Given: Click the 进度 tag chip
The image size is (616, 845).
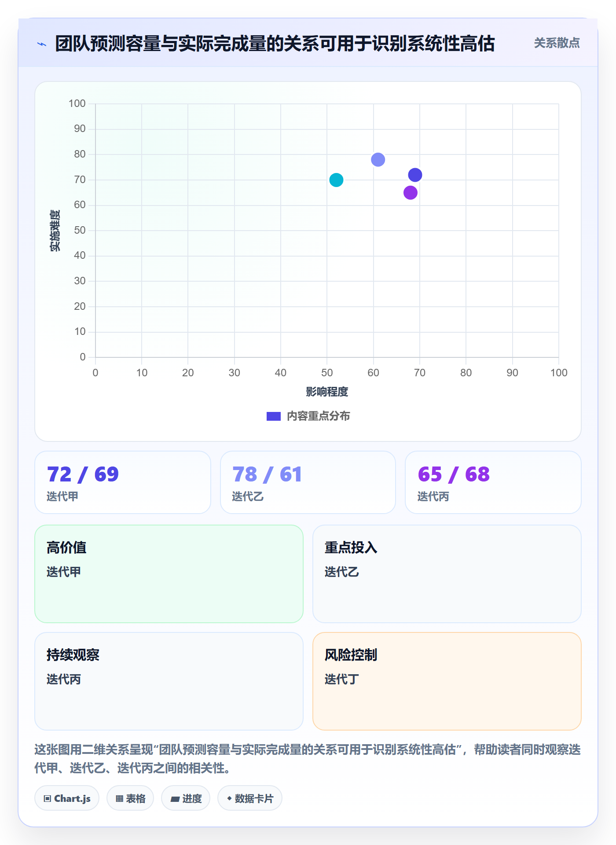Looking at the screenshot, I should [x=186, y=798].
